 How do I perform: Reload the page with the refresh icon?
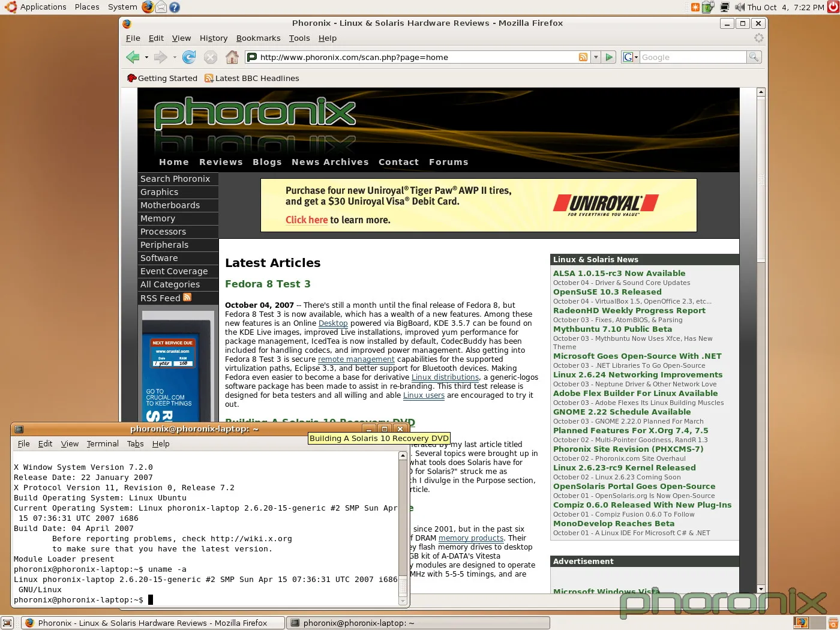click(x=188, y=57)
